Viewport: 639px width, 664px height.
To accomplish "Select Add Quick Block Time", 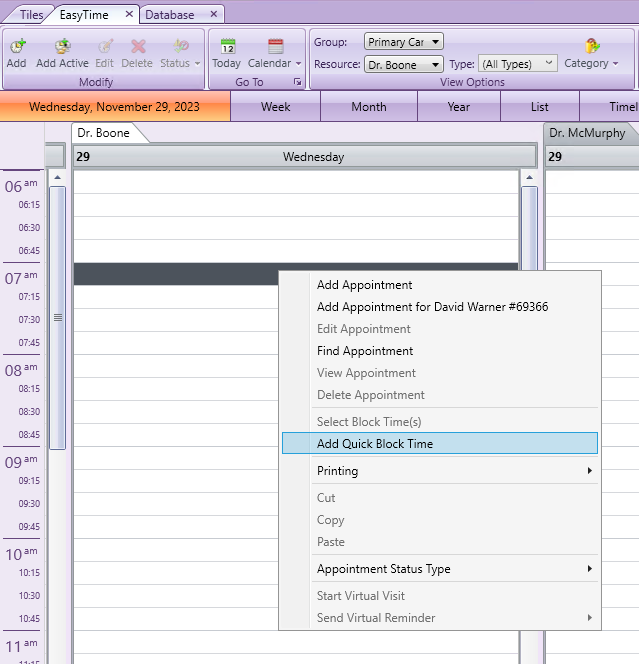I will 375,444.
